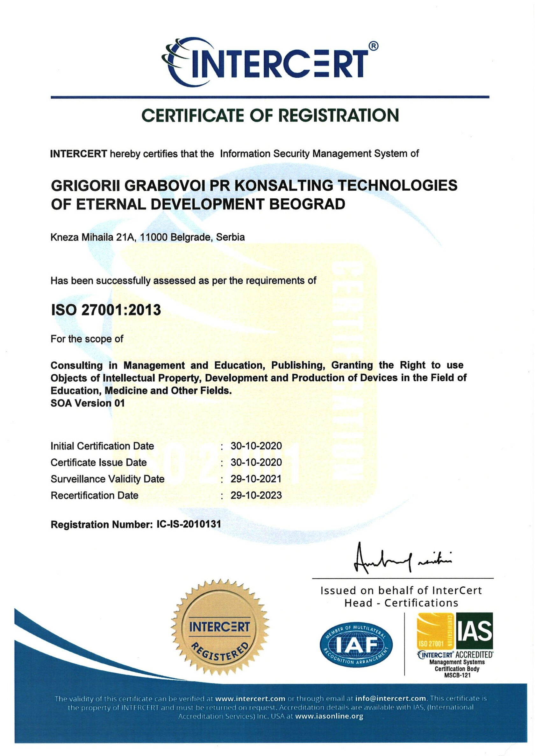Click the 'CERTIFICATE OF REGISTRATION' heading
This screenshot has width=535, height=756.
tap(270, 115)
